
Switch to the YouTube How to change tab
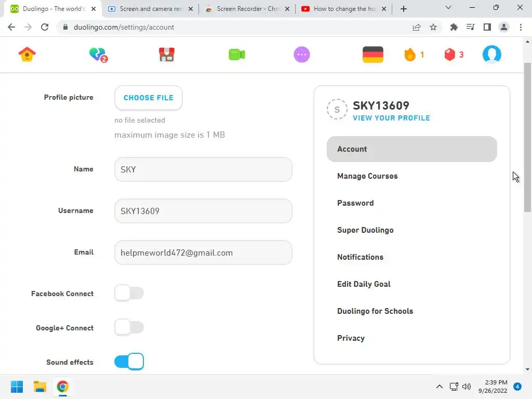pyautogui.click(x=344, y=9)
